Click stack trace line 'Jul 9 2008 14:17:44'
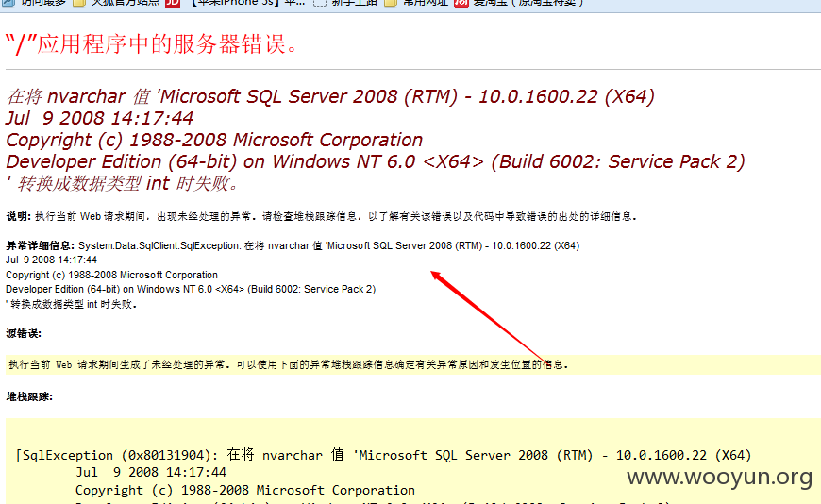Image resolution: width=821 pixels, height=504 pixels. [x=151, y=472]
